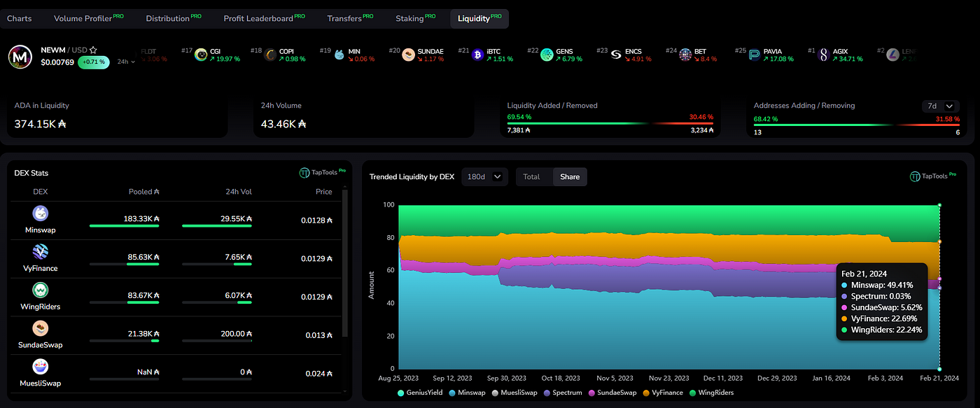Click MuesliSwap price 0.024 ₳
The height and width of the screenshot is (408, 980).
(x=318, y=373)
